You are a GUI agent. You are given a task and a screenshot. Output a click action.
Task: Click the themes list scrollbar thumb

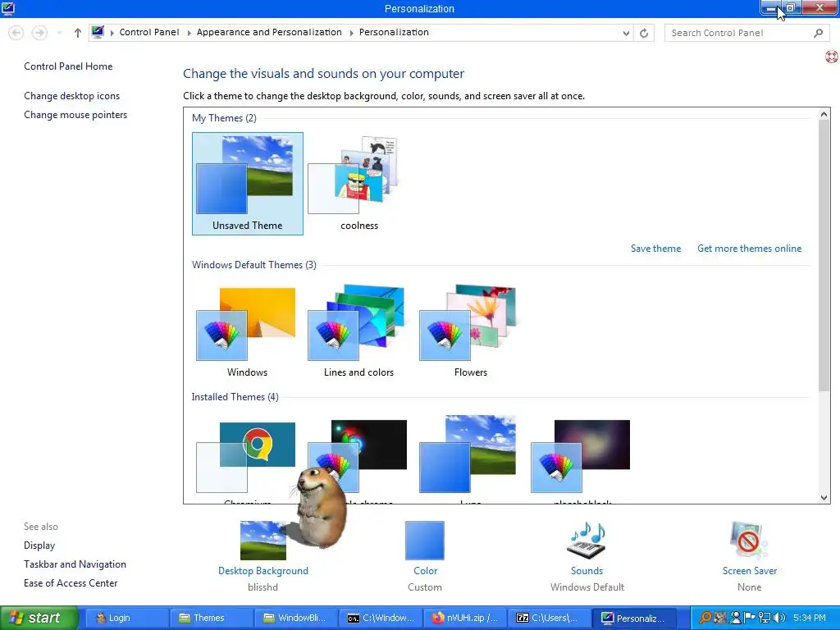click(824, 256)
